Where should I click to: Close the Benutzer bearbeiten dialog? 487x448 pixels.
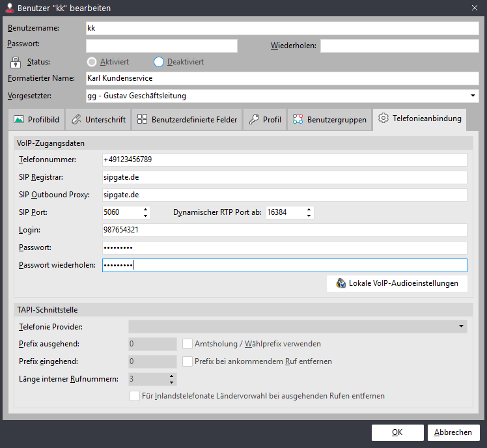click(474, 8)
